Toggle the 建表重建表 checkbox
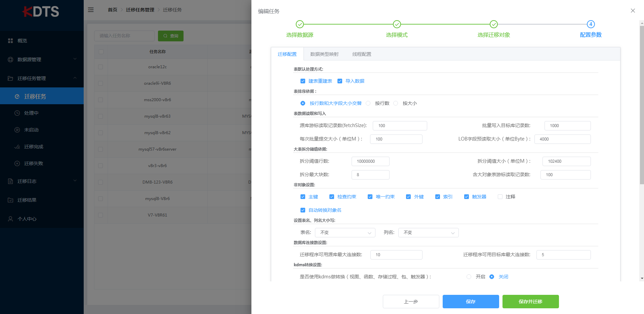The width and height of the screenshot is (644, 314). [x=303, y=81]
